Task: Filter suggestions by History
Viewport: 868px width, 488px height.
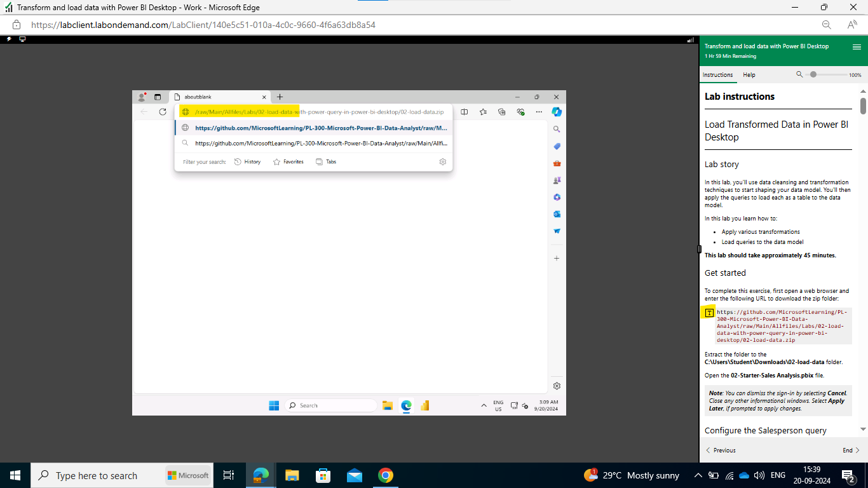Action: pos(248,161)
